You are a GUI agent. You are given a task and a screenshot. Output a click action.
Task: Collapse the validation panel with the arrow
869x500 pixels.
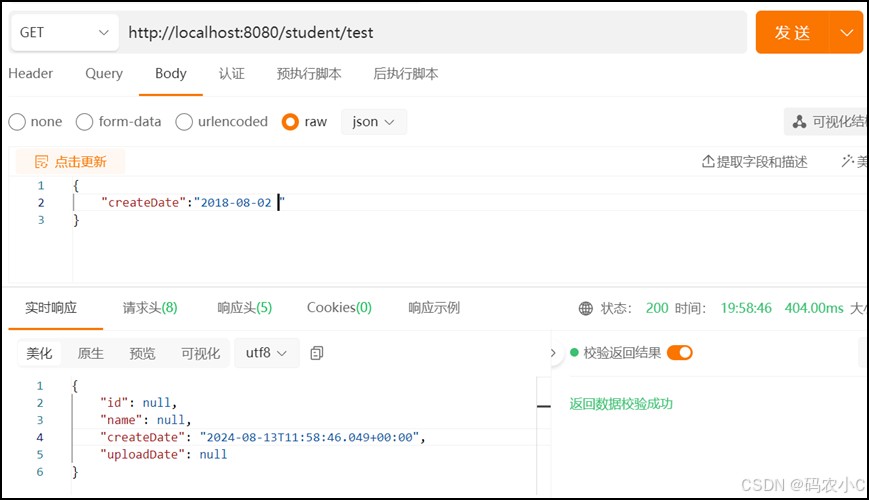553,353
